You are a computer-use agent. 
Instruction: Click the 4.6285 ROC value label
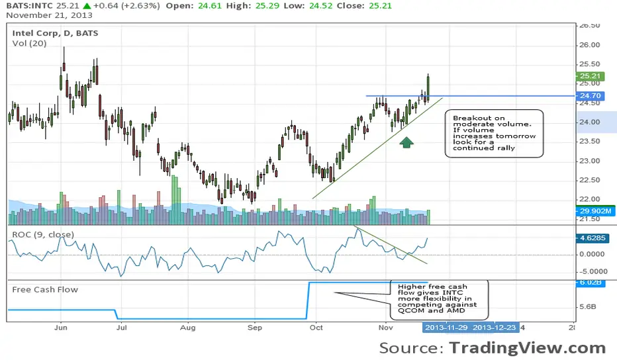point(593,238)
